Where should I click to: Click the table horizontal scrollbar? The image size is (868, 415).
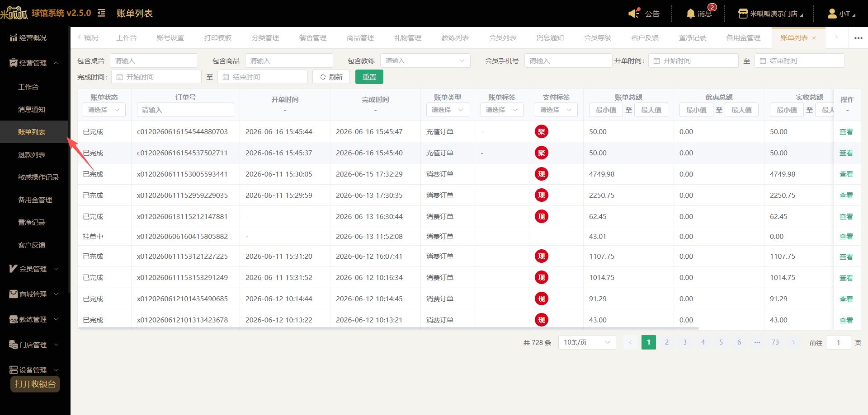(388, 328)
